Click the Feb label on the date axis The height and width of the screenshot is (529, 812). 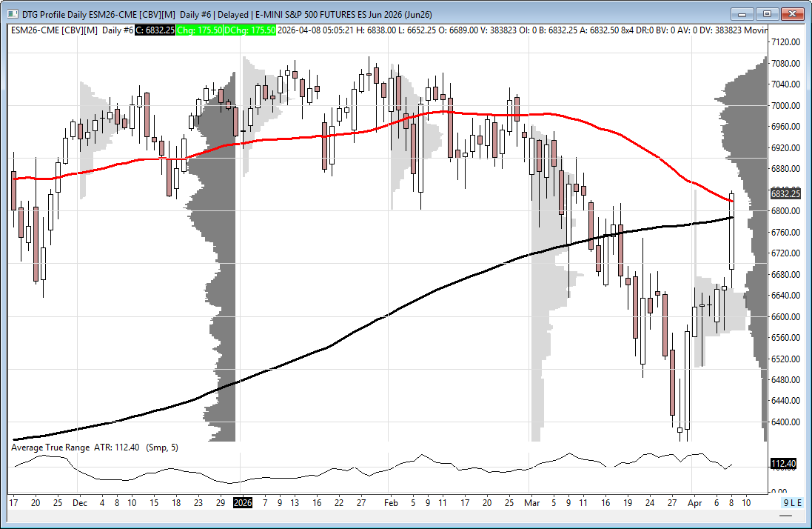[x=391, y=502]
